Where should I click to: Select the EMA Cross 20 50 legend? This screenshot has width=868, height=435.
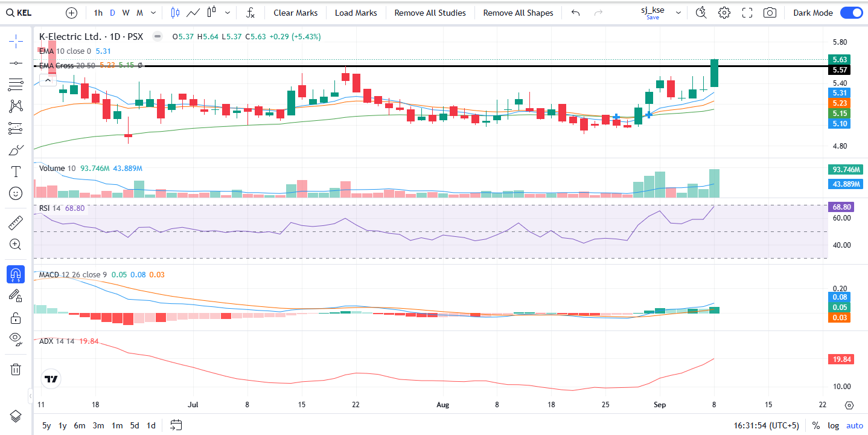pos(66,65)
